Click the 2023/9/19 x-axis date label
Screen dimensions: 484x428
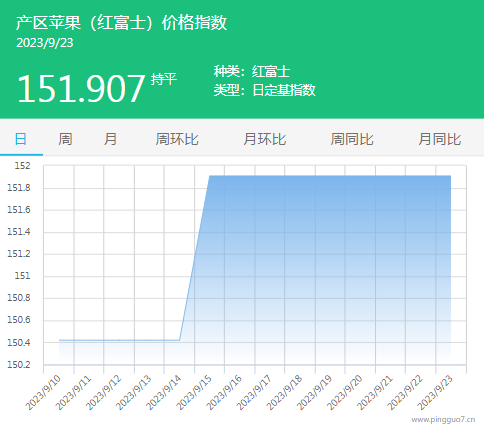click(314, 392)
